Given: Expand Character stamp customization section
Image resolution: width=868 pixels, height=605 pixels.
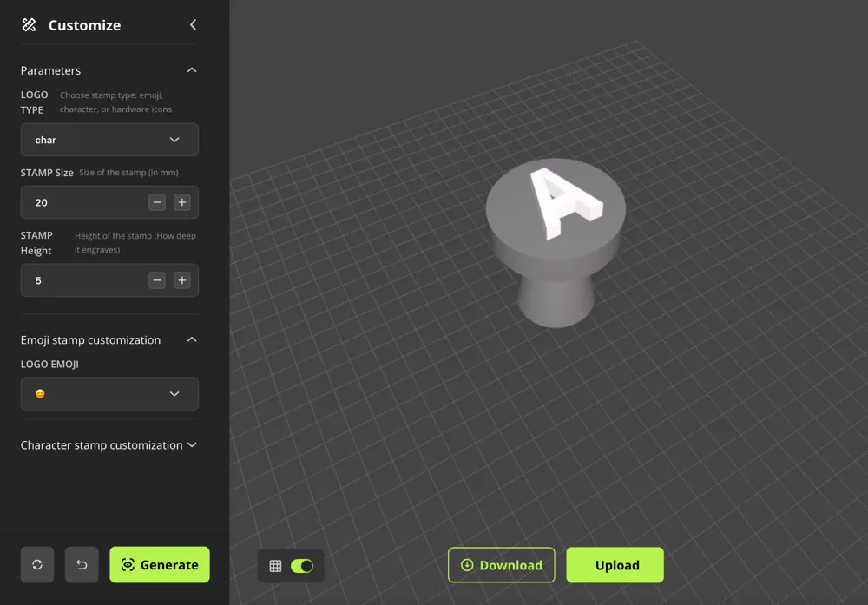Looking at the screenshot, I should 192,445.
